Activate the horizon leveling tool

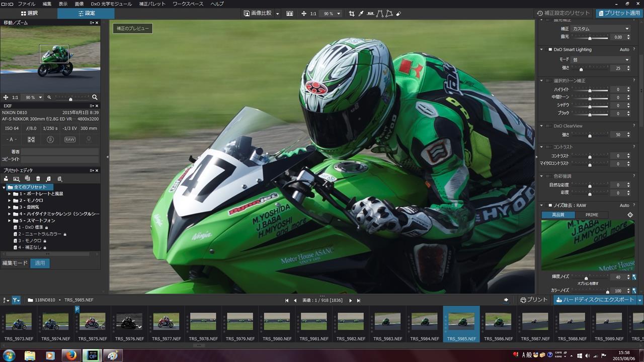[370, 14]
